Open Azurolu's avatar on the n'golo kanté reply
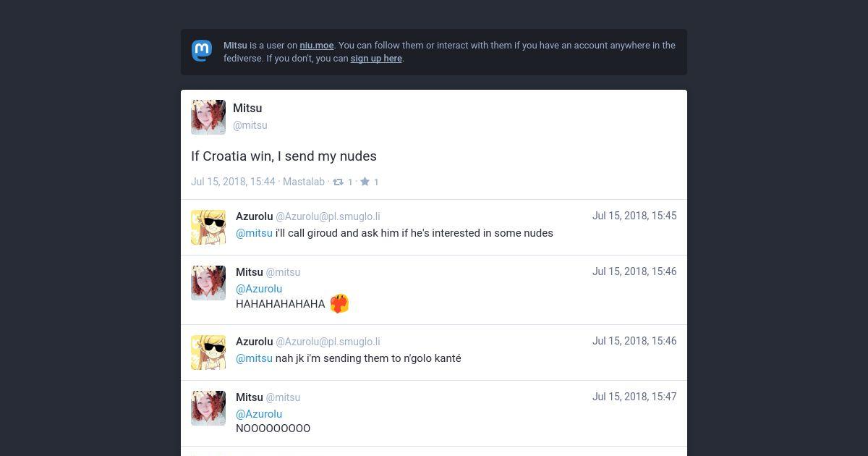The height and width of the screenshot is (456, 868). click(x=208, y=352)
